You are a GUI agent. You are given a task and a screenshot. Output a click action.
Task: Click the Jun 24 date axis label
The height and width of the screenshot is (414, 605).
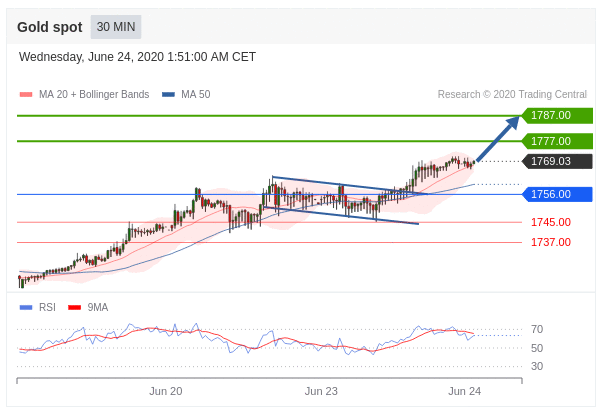pos(464,391)
